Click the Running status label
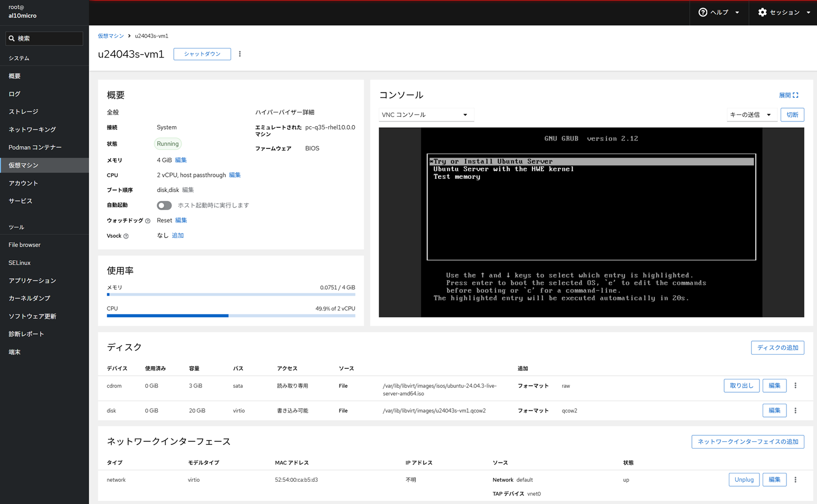The image size is (817, 504). [168, 144]
